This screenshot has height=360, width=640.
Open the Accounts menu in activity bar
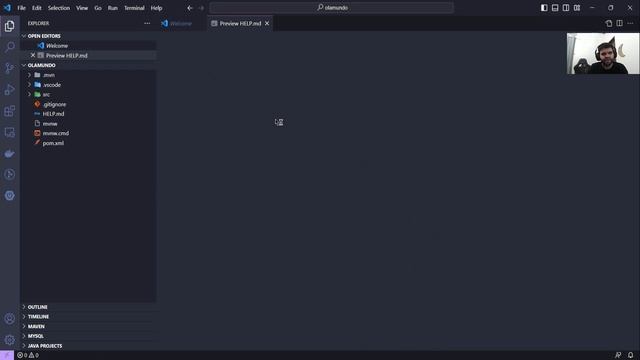(x=9, y=319)
